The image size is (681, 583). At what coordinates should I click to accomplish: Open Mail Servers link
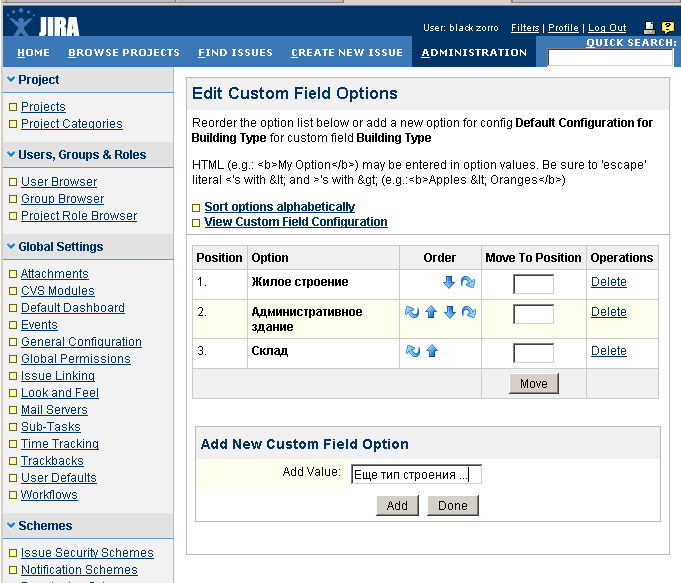click(x=54, y=410)
